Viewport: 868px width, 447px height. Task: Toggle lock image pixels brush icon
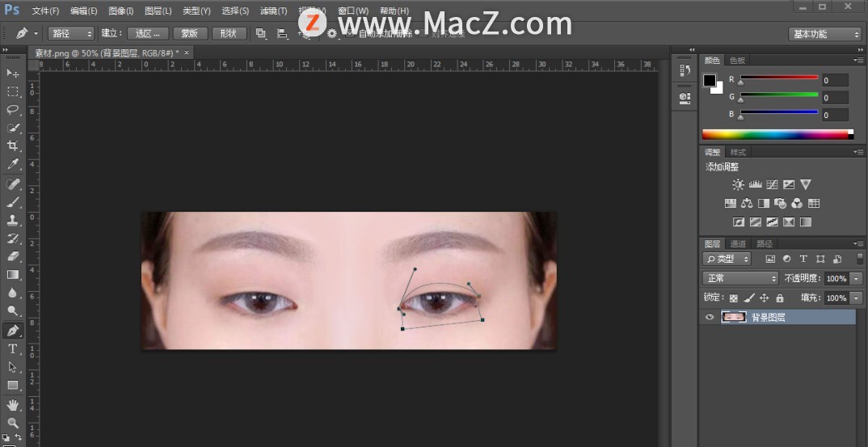(x=749, y=298)
